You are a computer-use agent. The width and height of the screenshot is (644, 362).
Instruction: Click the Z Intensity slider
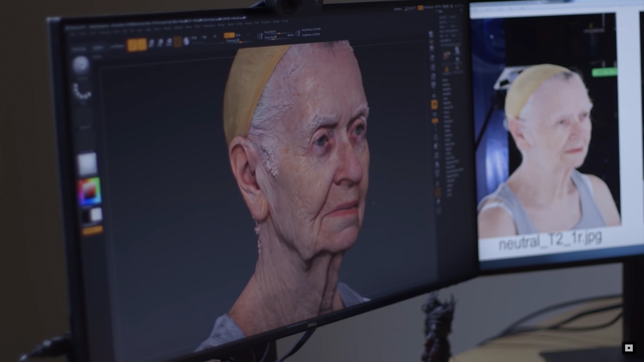pyautogui.click(x=238, y=41)
